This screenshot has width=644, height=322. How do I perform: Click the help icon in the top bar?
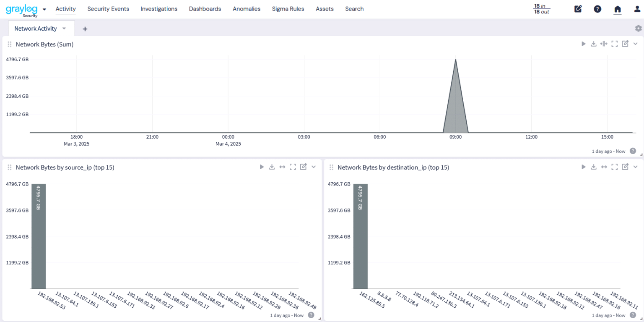point(597,8)
